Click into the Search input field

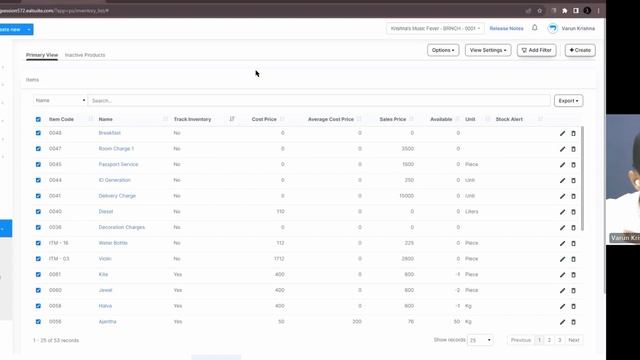(319, 100)
